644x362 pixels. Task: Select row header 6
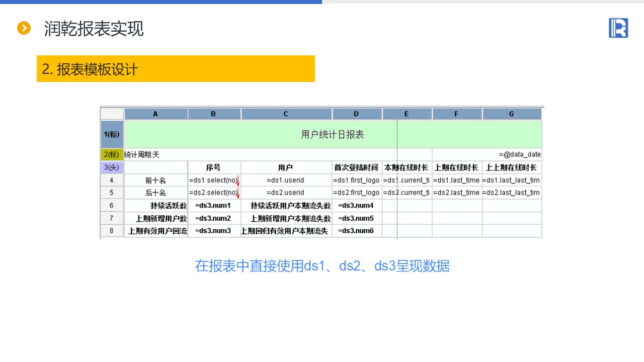(x=112, y=205)
